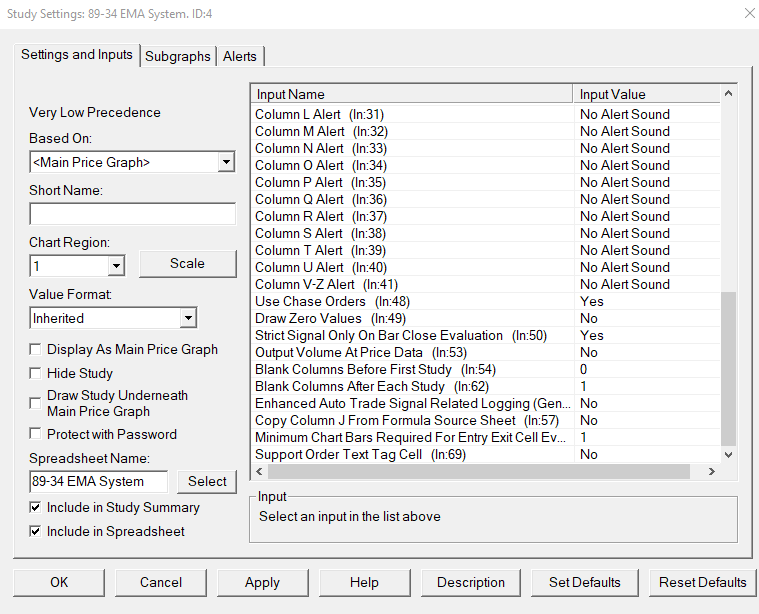Open the Based On dropdown

point(225,162)
